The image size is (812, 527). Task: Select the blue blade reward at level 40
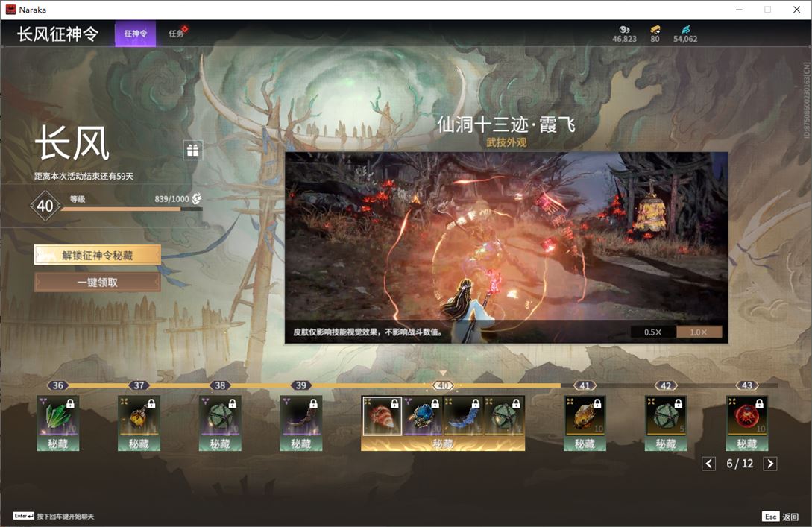[x=463, y=416]
